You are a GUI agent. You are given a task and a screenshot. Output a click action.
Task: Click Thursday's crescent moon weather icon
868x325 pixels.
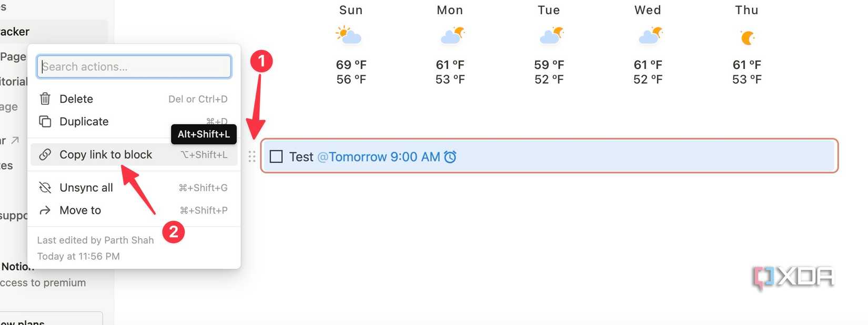point(747,37)
